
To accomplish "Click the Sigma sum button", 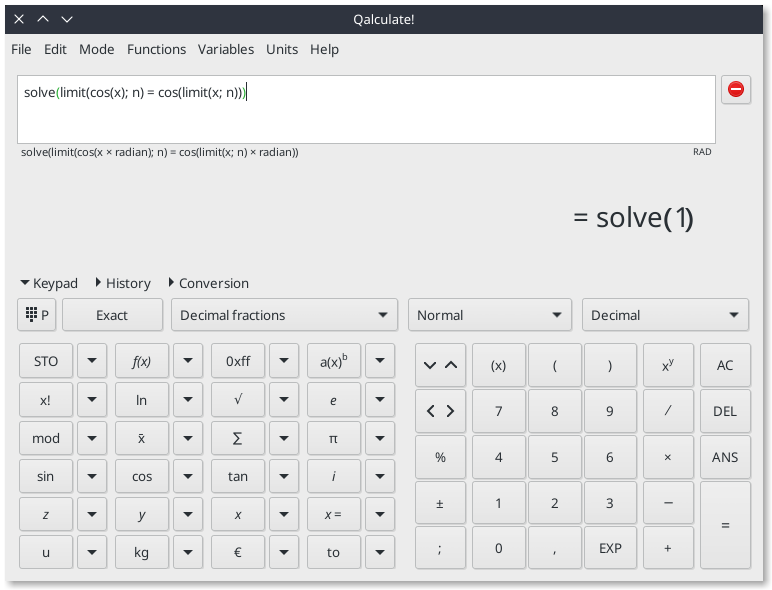I will tap(238, 438).
